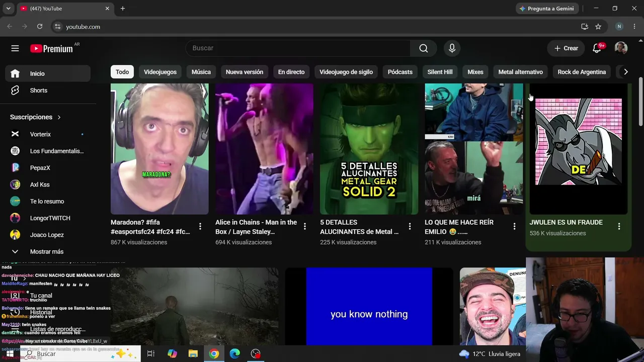644x362 pixels.
Task: Open the Chrome three-dot menu
Action: (634, 27)
